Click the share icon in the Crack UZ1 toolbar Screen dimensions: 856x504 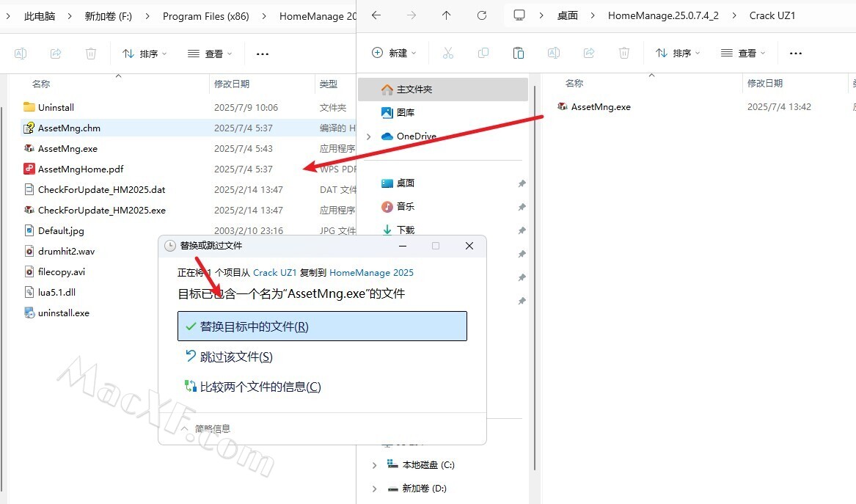(589, 53)
